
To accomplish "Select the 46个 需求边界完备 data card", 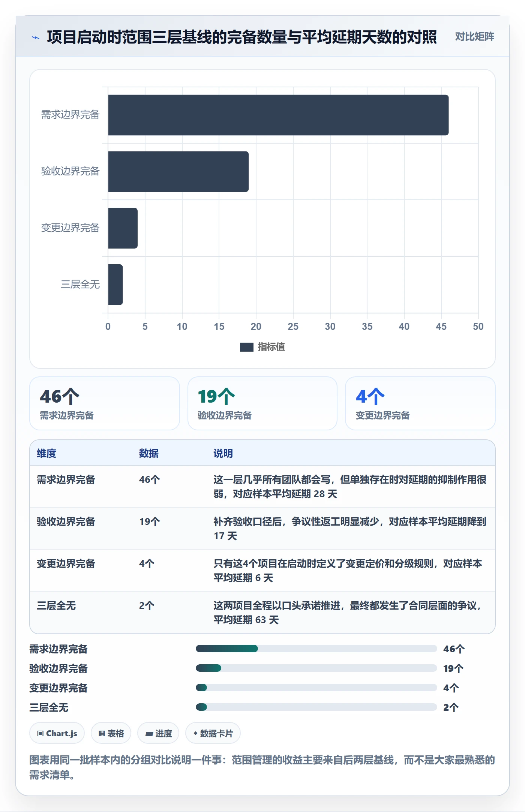I will pos(105,403).
